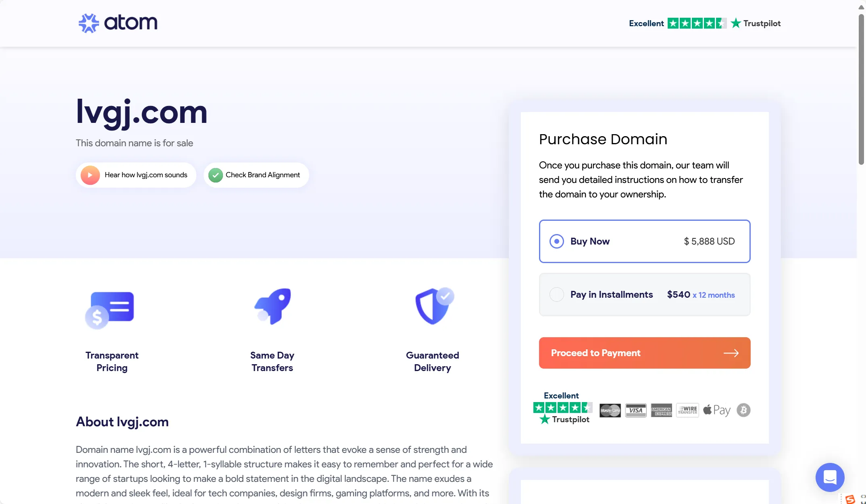Select the Buy Now radio button
Image resolution: width=866 pixels, height=504 pixels.
(x=556, y=241)
